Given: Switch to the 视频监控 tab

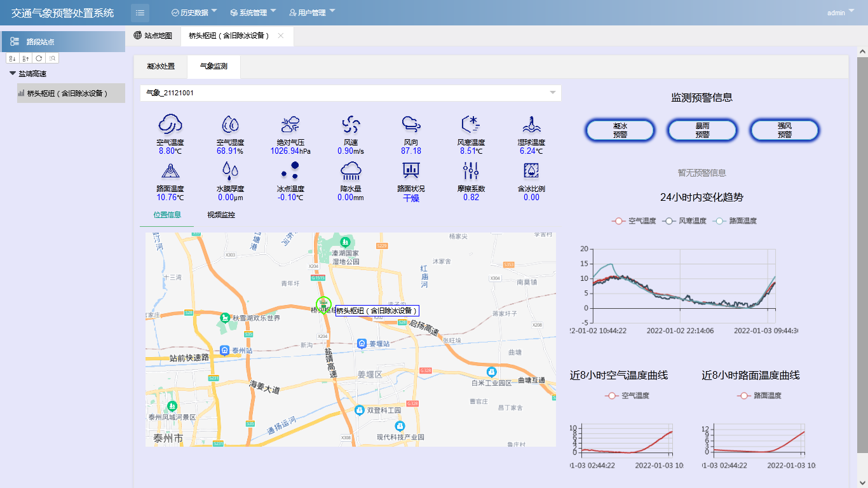Looking at the screenshot, I should point(221,215).
